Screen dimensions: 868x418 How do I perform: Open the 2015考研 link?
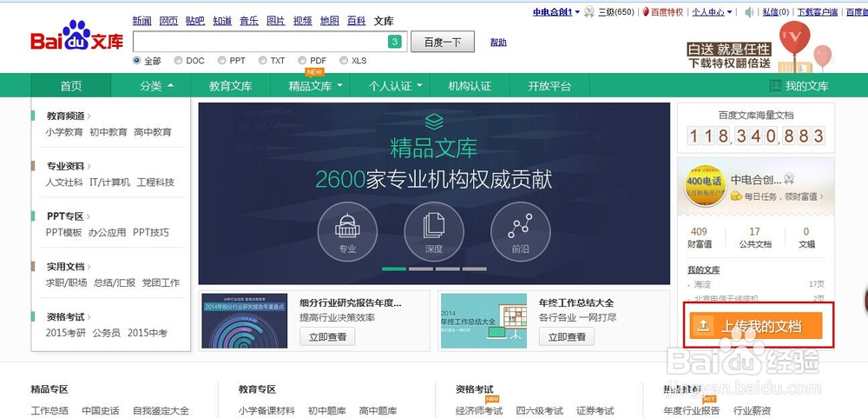point(65,333)
